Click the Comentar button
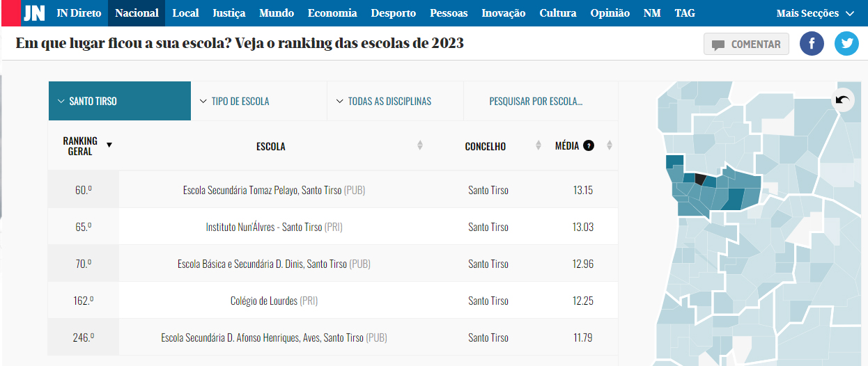Viewport: 868px width, 366px height. [746, 45]
